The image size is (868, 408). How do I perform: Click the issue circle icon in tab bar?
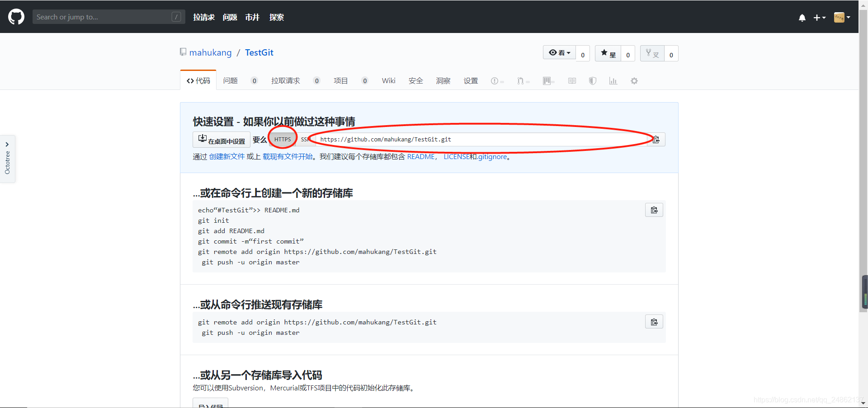[495, 81]
